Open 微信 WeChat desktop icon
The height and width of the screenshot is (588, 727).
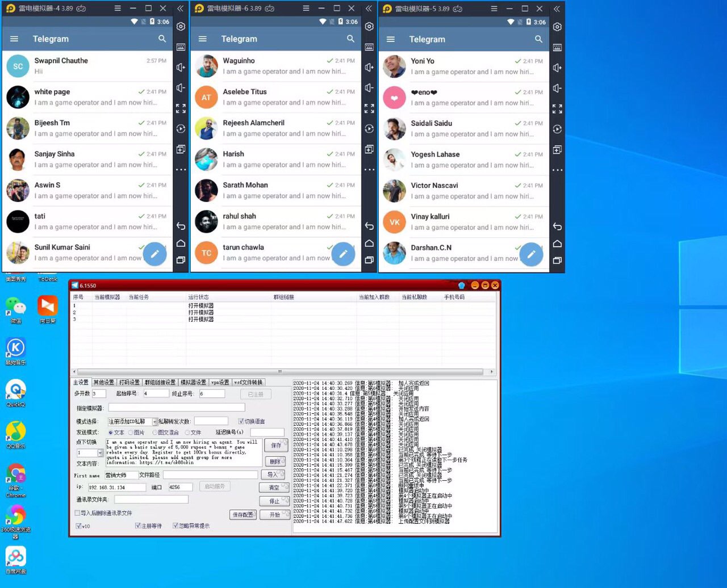coord(16,309)
